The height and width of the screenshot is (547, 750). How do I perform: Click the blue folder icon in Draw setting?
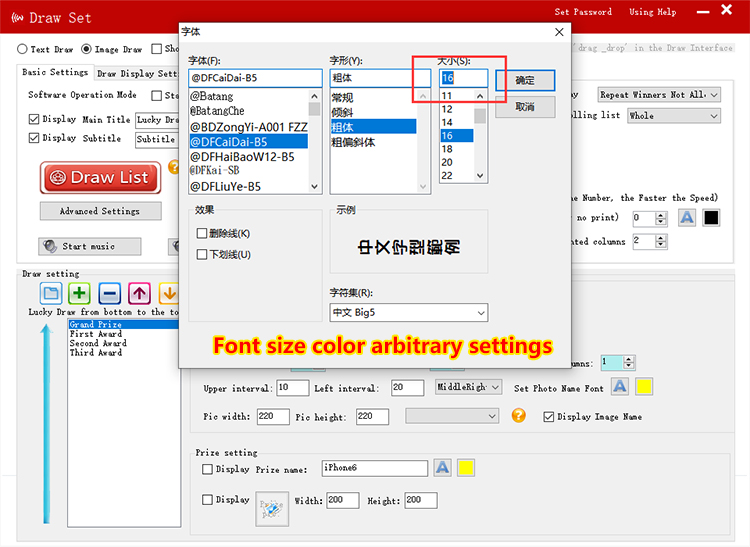point(51,293)
